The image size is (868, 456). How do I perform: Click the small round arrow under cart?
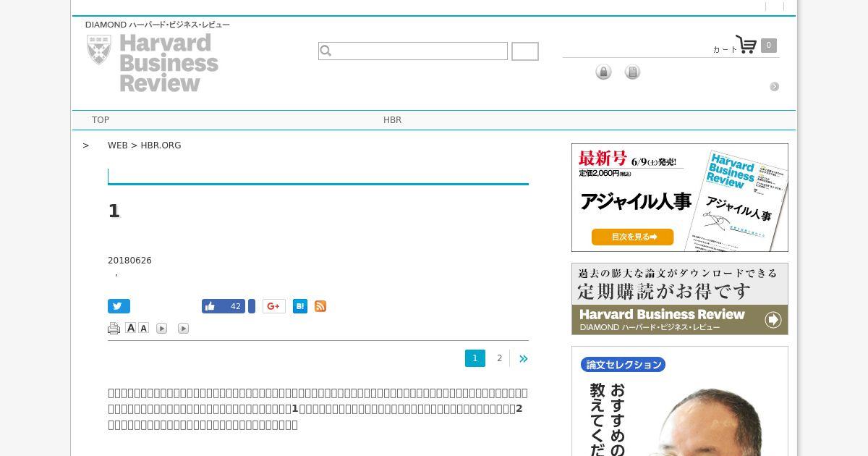click(774, 86)
